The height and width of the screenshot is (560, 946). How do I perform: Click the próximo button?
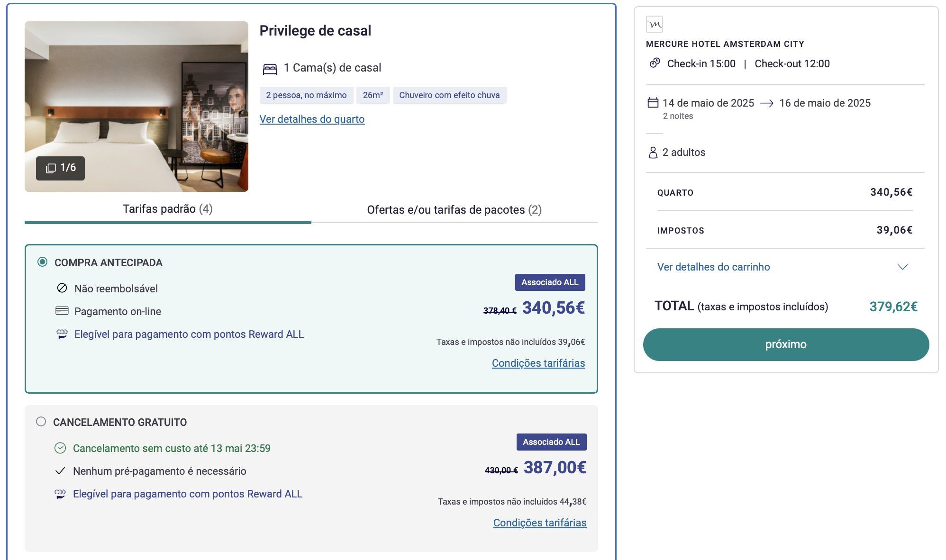tap(786, 344)
